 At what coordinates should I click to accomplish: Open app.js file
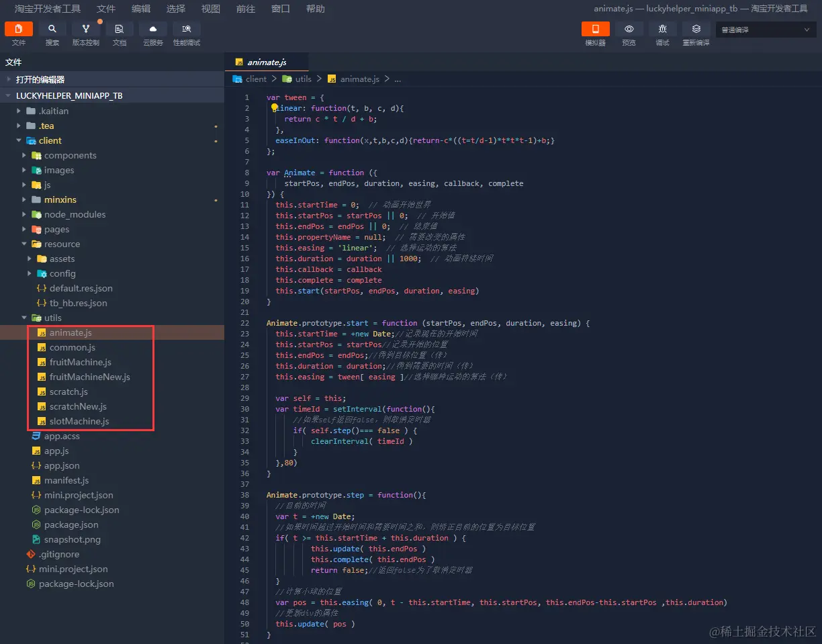point(111,451)
